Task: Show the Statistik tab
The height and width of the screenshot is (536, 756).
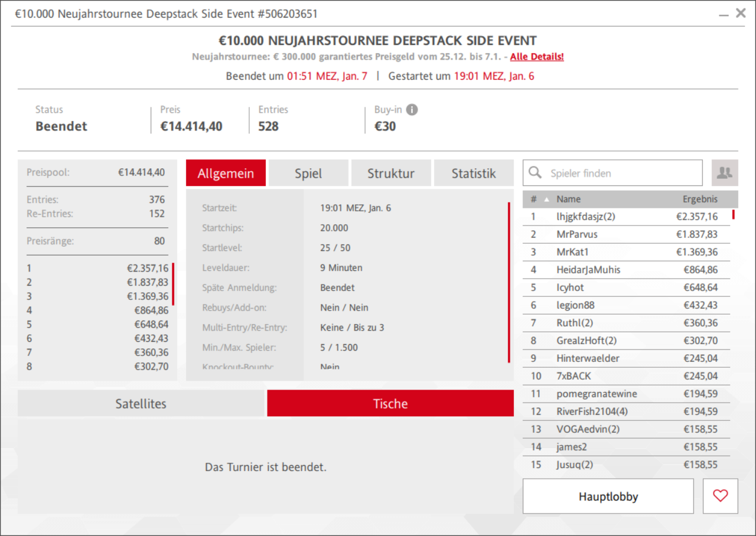Action: [474, 174]
